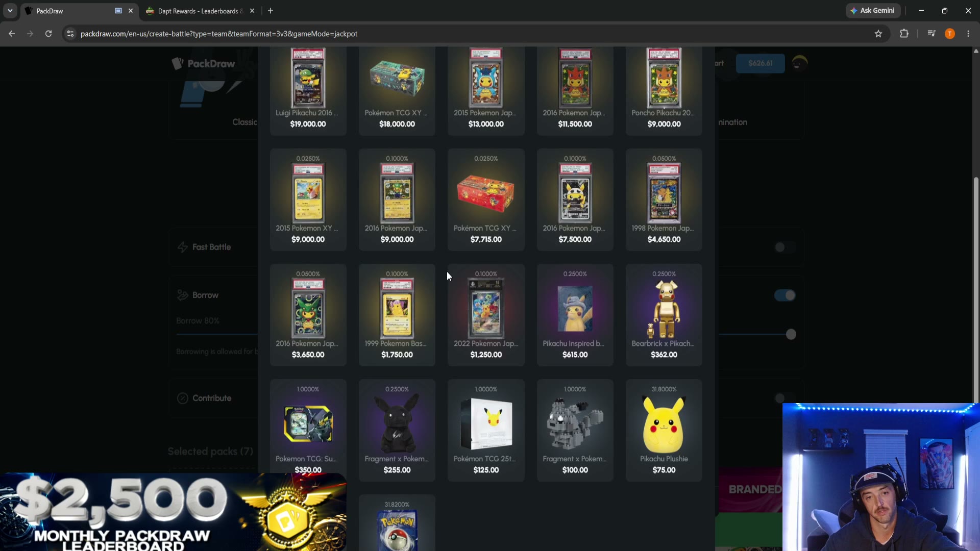Click the $75.00 price text
This screenshot has height=551, width=980.
click(x=664, y=470)
